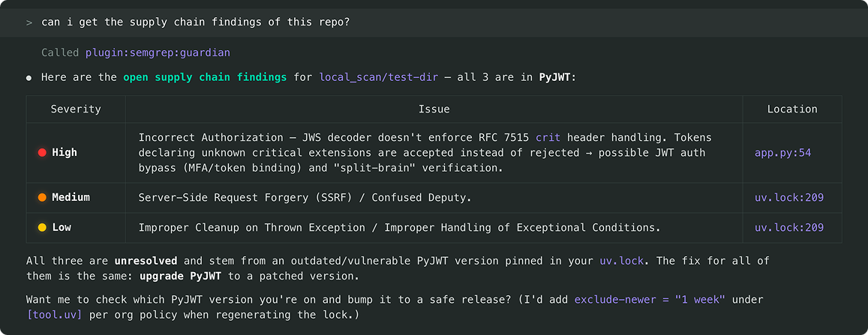Open uv.lock:209 link in Low row
This screenshot has width=868, height=335.
pyautogui.click(x=788, y=227)
